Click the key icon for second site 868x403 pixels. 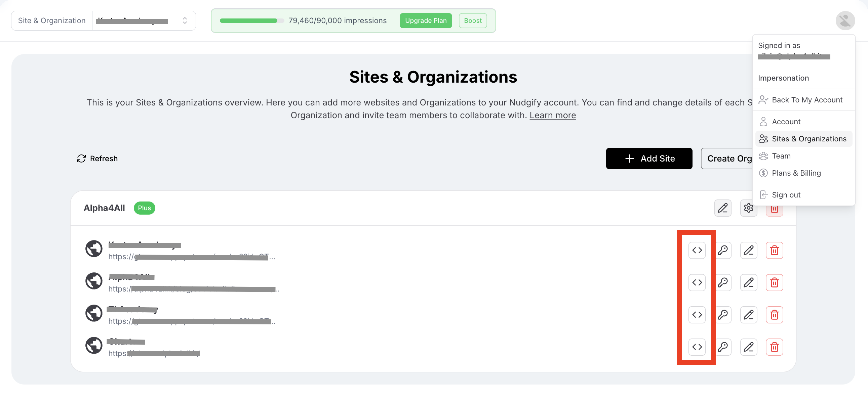723,282
